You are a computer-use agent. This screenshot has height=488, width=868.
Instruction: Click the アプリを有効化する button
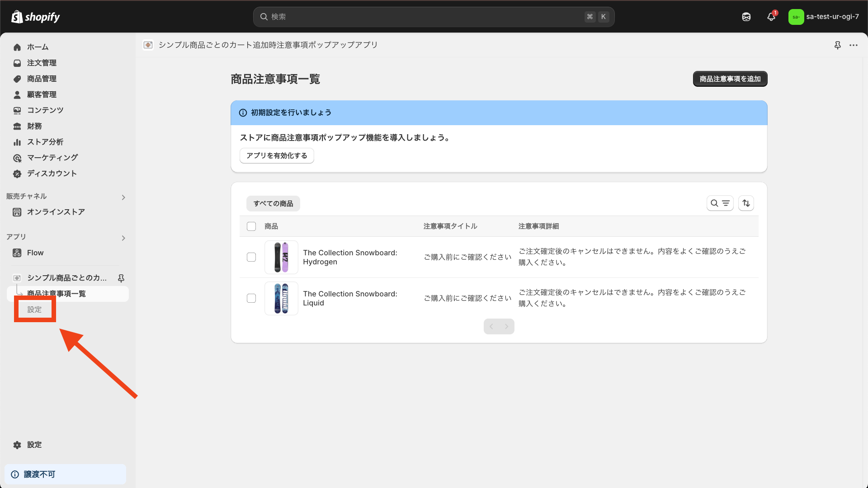[x=276, y=155]
